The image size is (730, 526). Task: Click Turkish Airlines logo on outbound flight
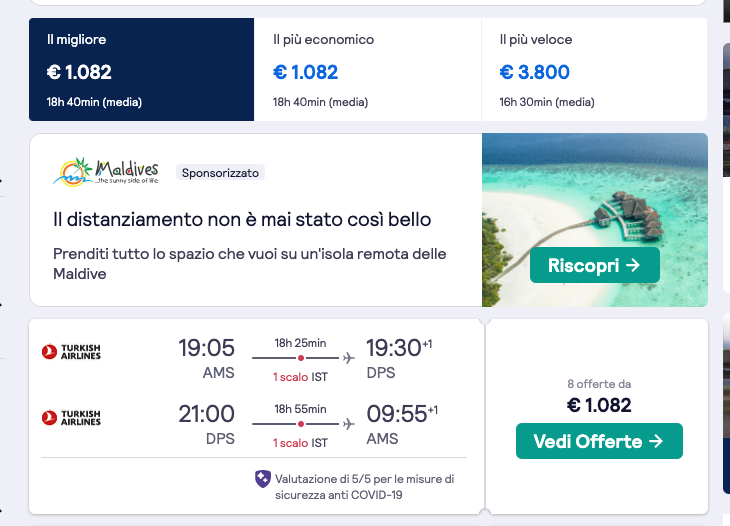coord(71,352)
